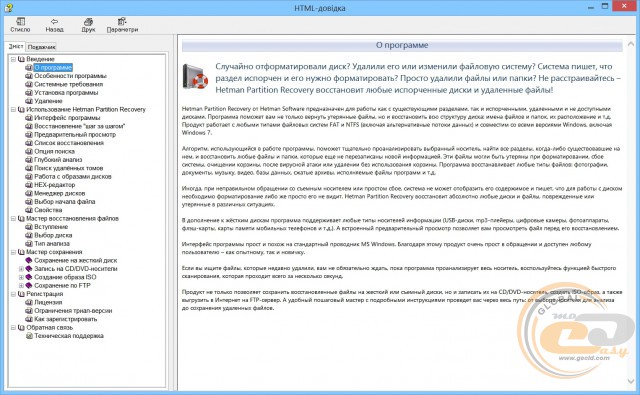The image size is (640, 395).
Task: Click the Hetman Partition Recovery drive icon
Action: [x=195, y=77]
